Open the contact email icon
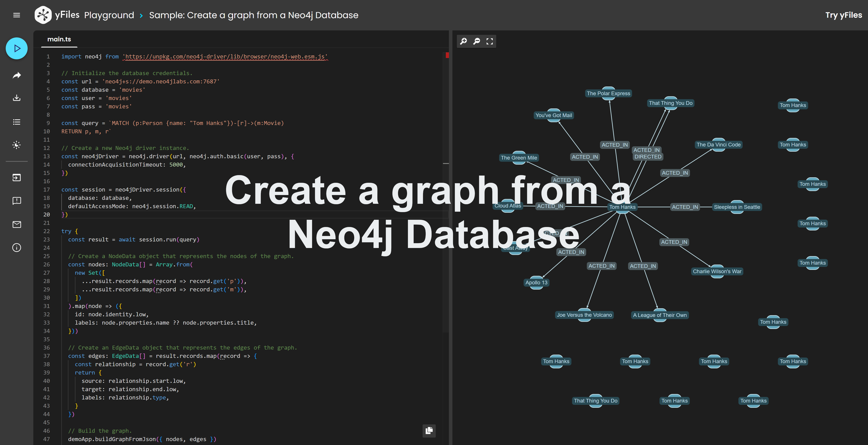The height and width of the screenshot is (445, 868). tap(16, 225)
